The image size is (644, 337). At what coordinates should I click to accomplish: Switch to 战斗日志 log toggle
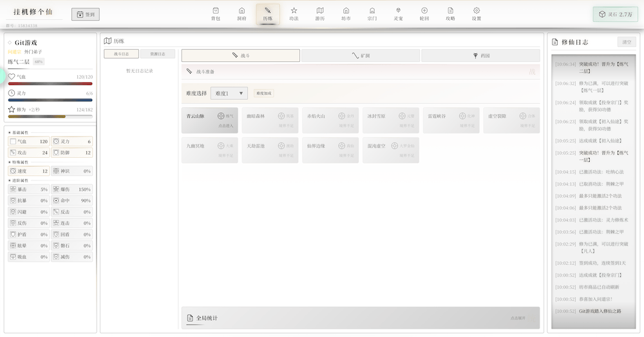pyautogui.click(x=121, y=54)
